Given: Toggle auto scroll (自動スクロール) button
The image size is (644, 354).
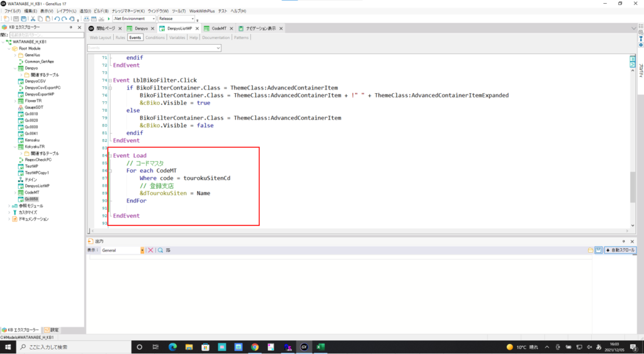Looking at the screenshot, I should click(619, 250).
